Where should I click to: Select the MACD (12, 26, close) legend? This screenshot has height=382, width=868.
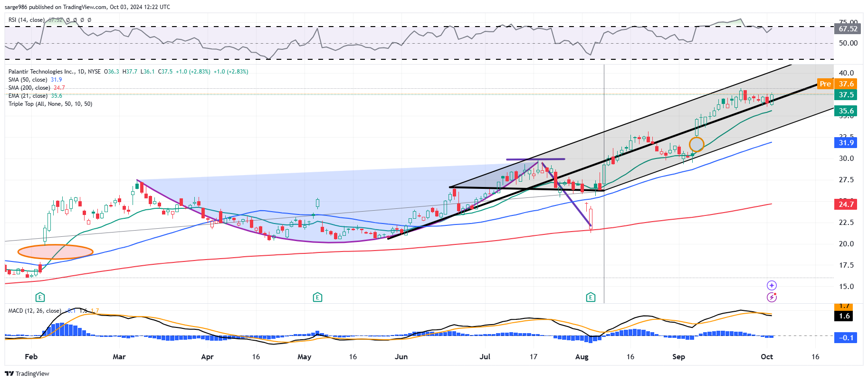click(35, 311)
